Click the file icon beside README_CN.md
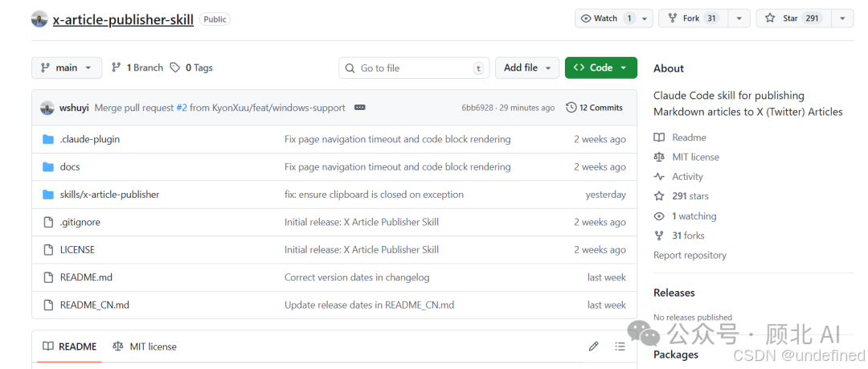The image size is (868, 369). tap(48, 305)
